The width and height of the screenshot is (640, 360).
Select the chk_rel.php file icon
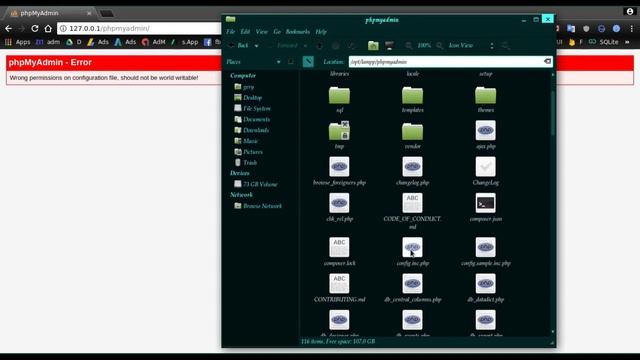click(339, 203)
